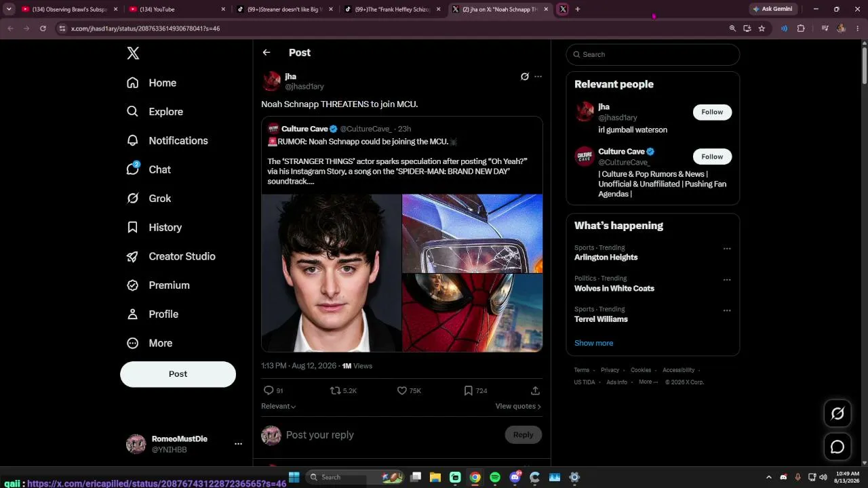Viewport: 868px width, 488px height.
Task: Click the white Post button in sidebar
Action: click(178, 374)
